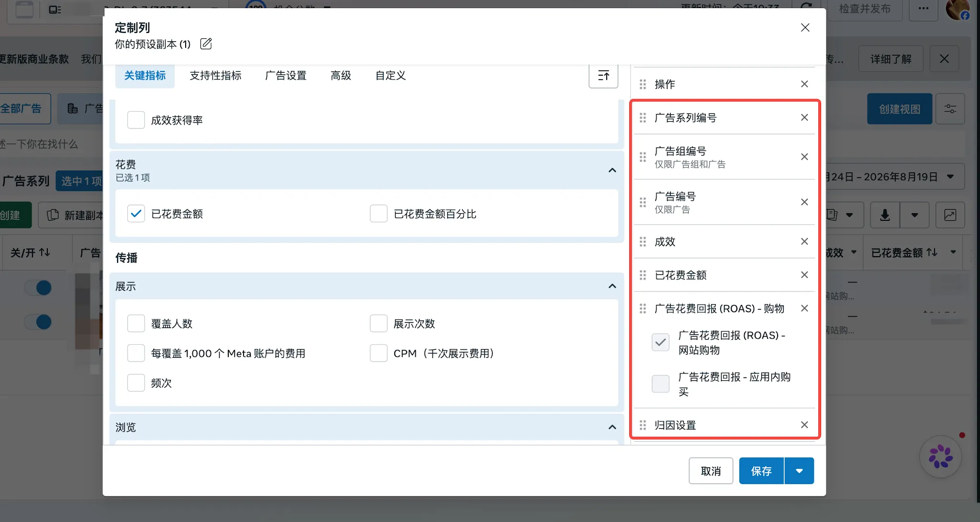Click the collapse-all sections icon button

(x=603, y=76)
